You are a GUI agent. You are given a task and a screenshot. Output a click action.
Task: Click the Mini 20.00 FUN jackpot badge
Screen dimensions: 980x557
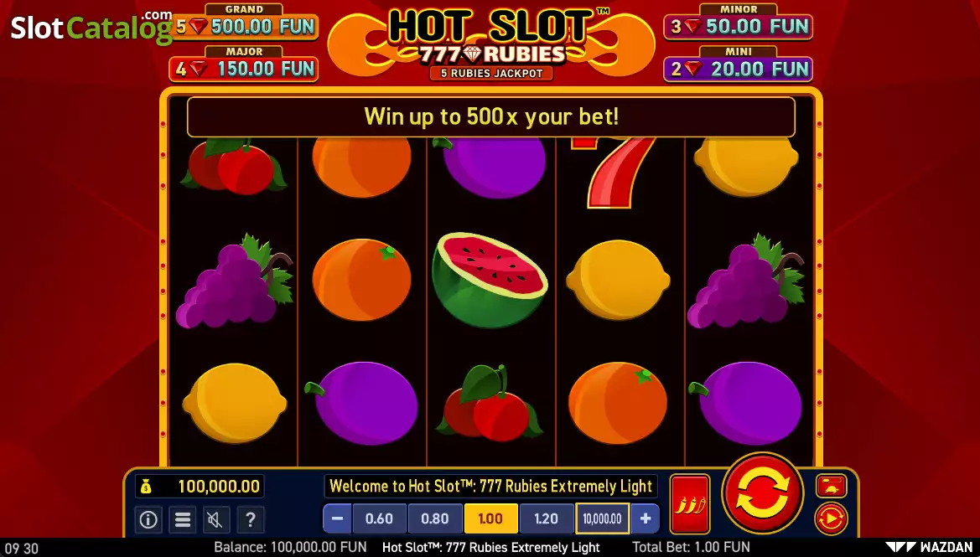coord(738,64)
